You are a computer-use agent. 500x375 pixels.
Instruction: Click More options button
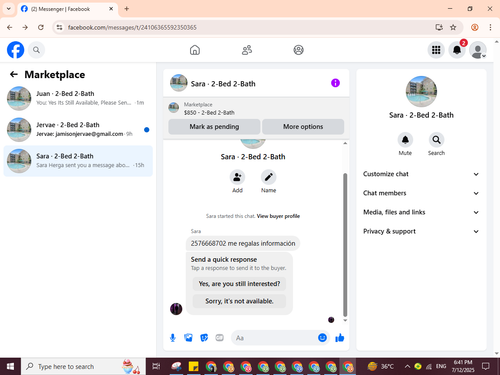pos(303,127)
